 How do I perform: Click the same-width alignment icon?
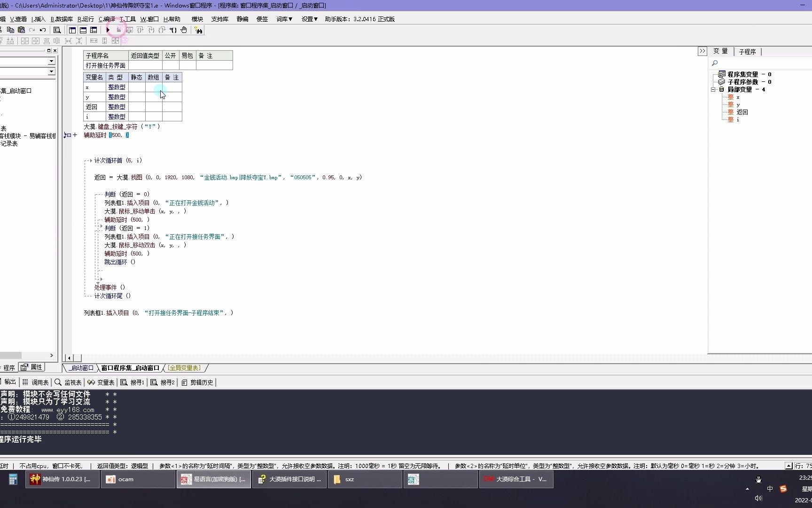(94, 41)
